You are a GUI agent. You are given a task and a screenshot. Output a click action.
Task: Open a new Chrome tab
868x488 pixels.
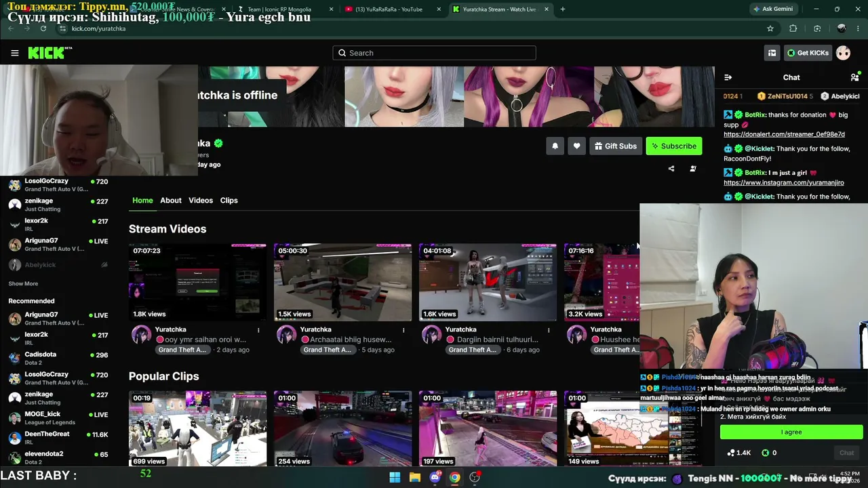tap(562, 9)
